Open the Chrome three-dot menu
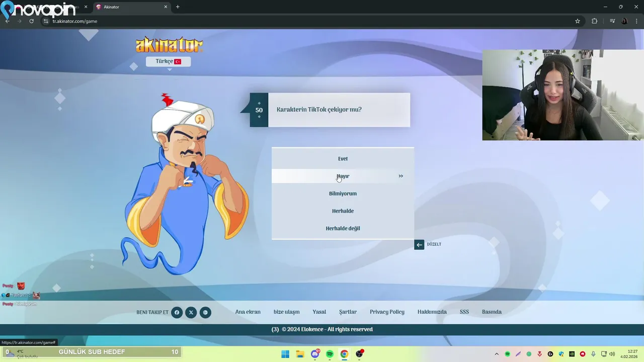This screenshot has width=644, height=362. [x=637, y=21]
